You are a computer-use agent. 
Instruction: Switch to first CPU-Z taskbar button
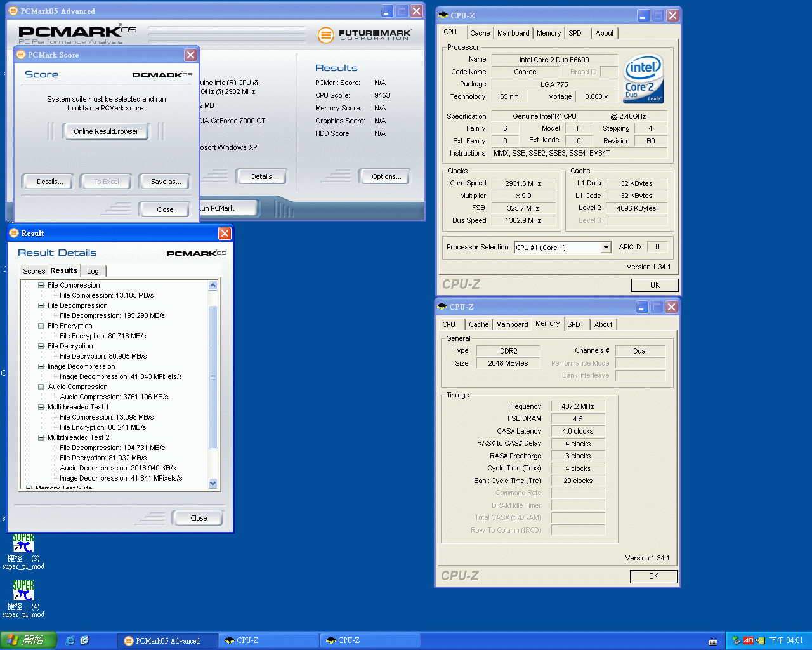(268, 640)
